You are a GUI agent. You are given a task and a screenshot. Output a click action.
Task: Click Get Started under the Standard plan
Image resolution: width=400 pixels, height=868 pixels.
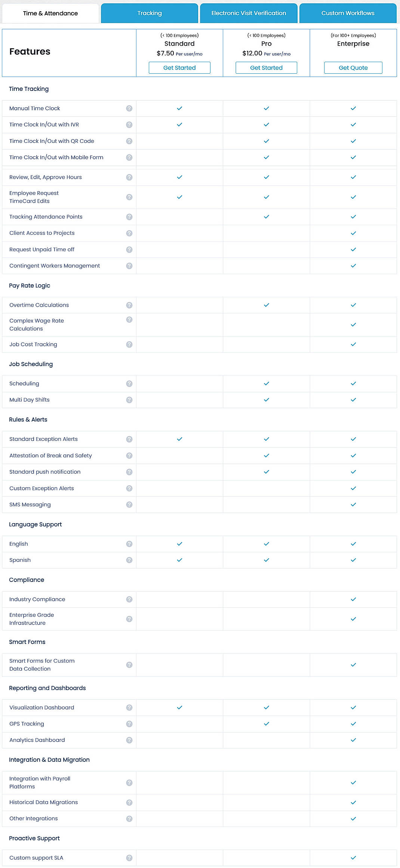click(179, 68)
